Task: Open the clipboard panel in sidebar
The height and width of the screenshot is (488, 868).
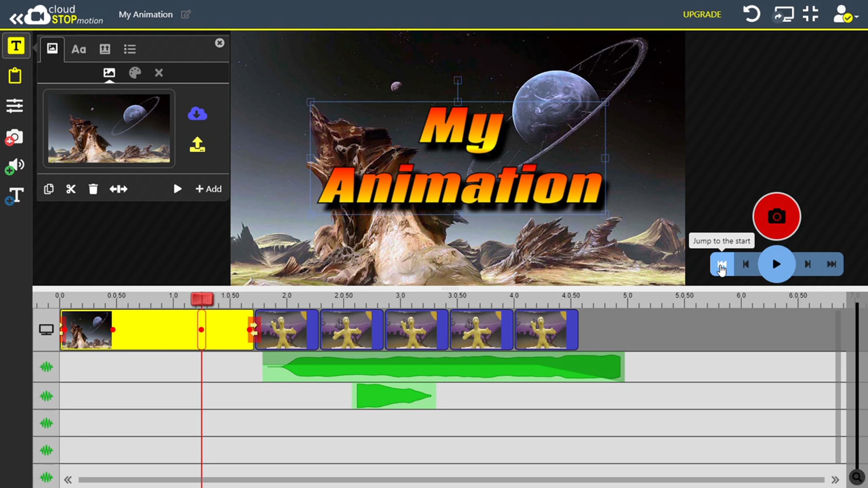Action: pos(15,76)
